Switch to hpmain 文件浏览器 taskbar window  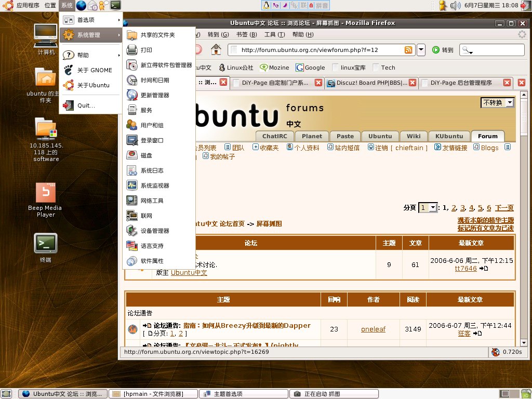153,394
